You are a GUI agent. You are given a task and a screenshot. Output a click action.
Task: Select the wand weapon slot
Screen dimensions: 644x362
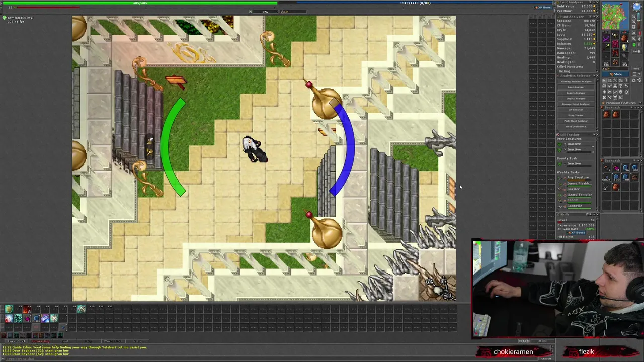[x=606, y=47]
